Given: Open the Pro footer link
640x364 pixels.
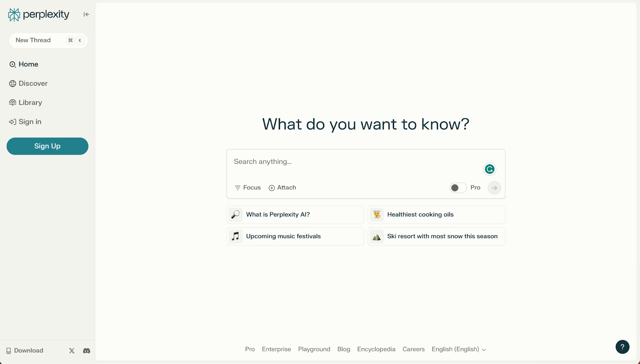Looking at the screenshot, I should [250, 349].
